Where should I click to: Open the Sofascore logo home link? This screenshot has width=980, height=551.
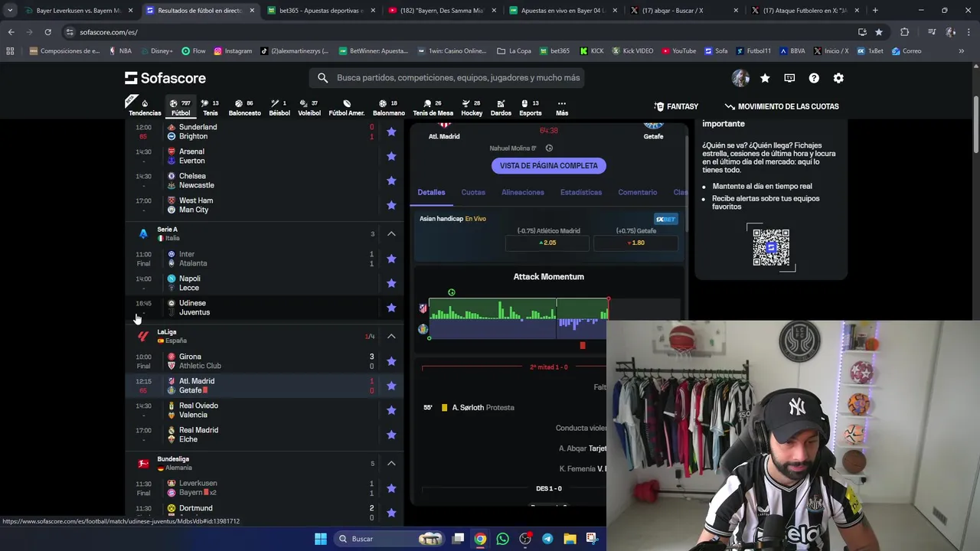click(165, 78)
